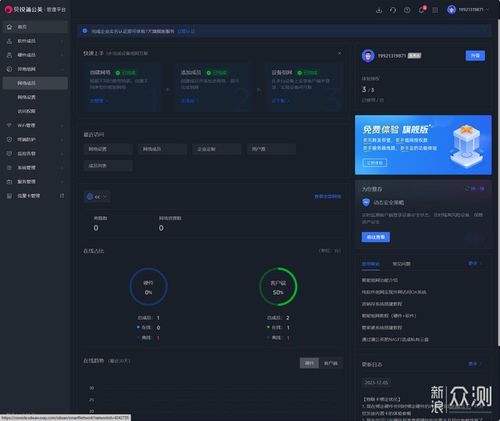
Task: Click the grid apps icon in the top bar
Action: click(435, 10)
